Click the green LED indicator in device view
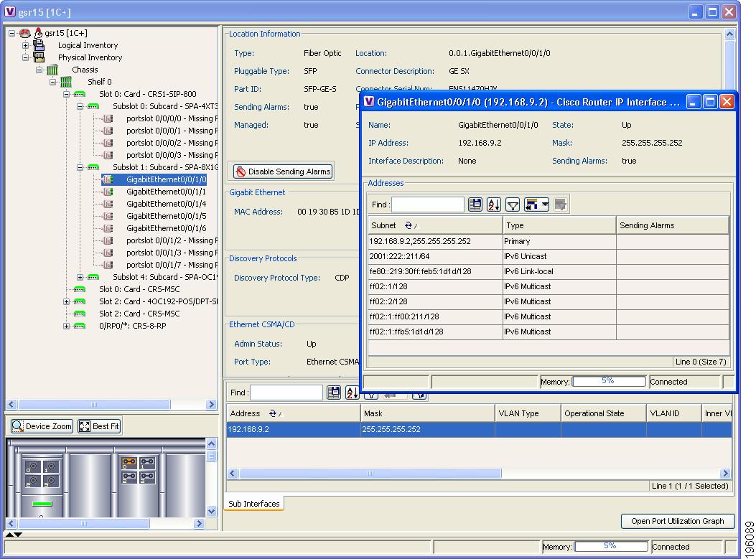Screen dimensions: 756x559 [x=42, y=504]
